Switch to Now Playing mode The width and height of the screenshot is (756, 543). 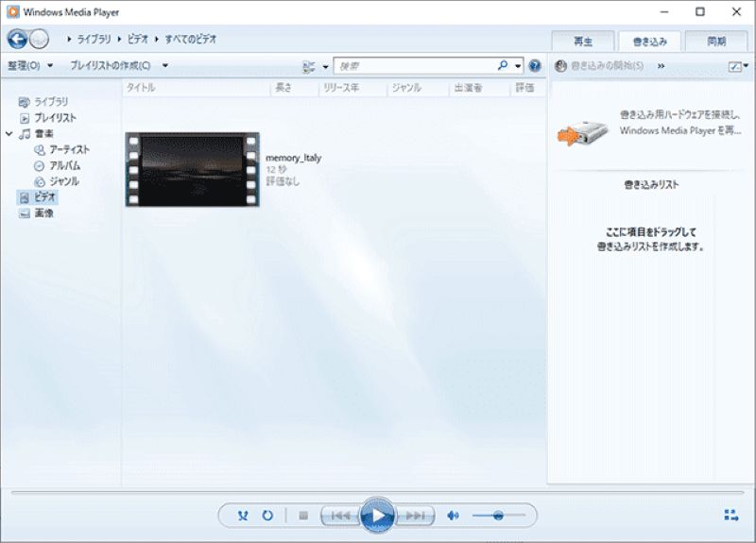click(730, 516)
